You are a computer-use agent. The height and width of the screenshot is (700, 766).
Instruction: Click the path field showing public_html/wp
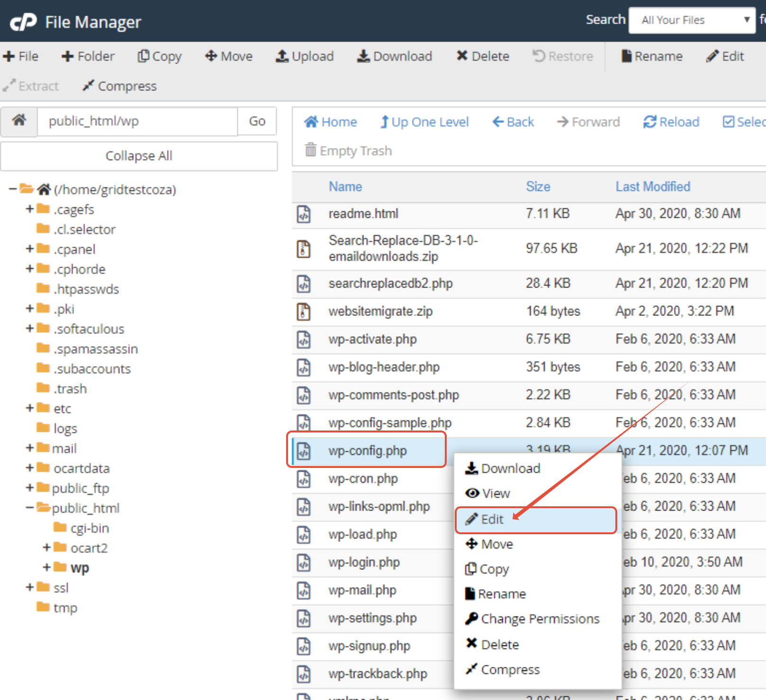137,121
